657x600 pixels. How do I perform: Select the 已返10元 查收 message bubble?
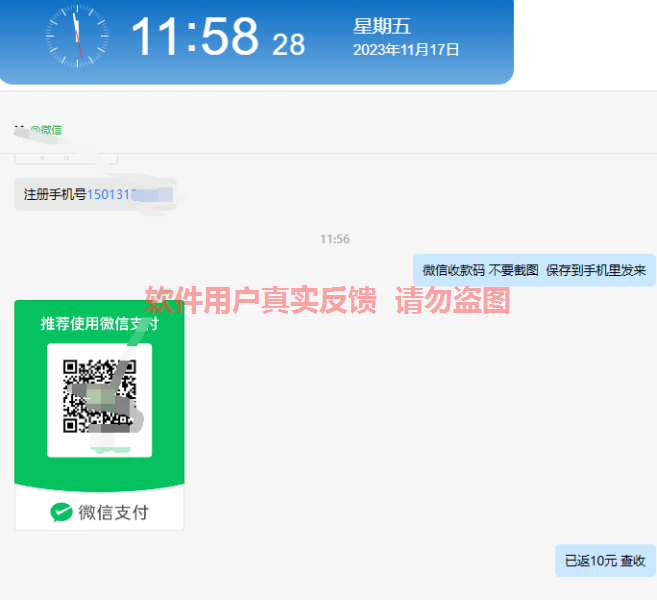coord(605,561)
